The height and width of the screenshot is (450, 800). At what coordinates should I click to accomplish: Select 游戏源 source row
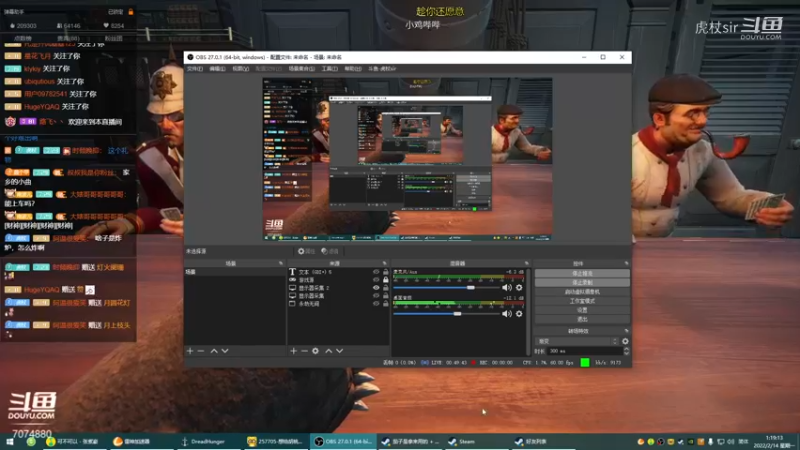[339, 280]
